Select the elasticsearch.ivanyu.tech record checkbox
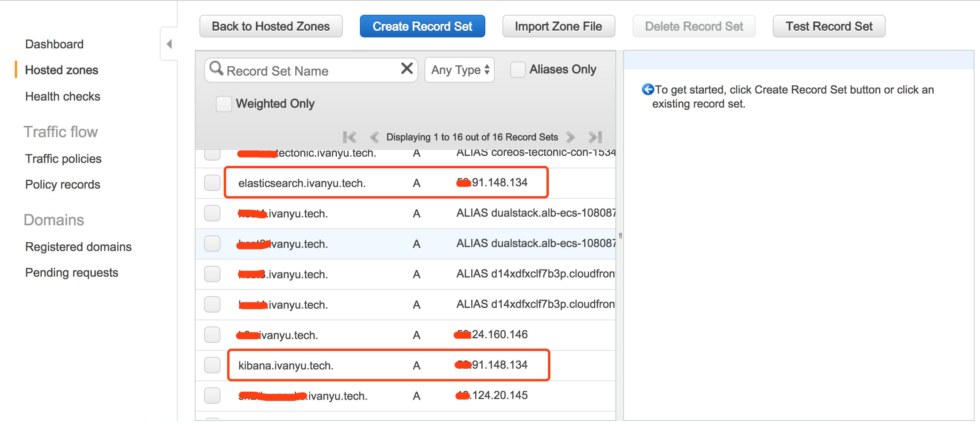980x424 pixels. 212,183
